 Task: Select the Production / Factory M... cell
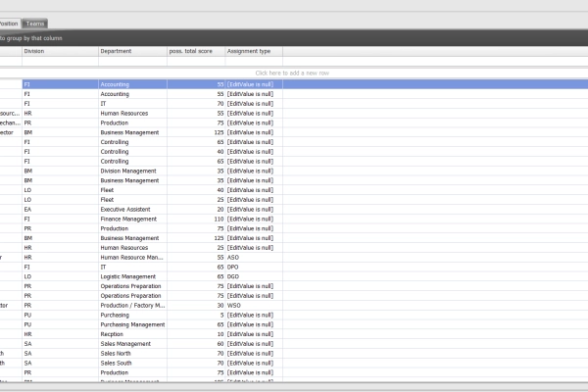pos(132,306)
